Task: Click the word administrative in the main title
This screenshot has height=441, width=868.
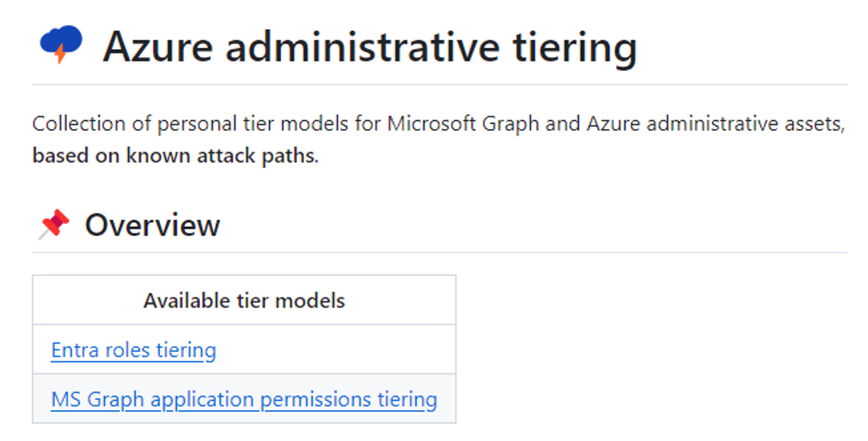Action: click(363, 47)
